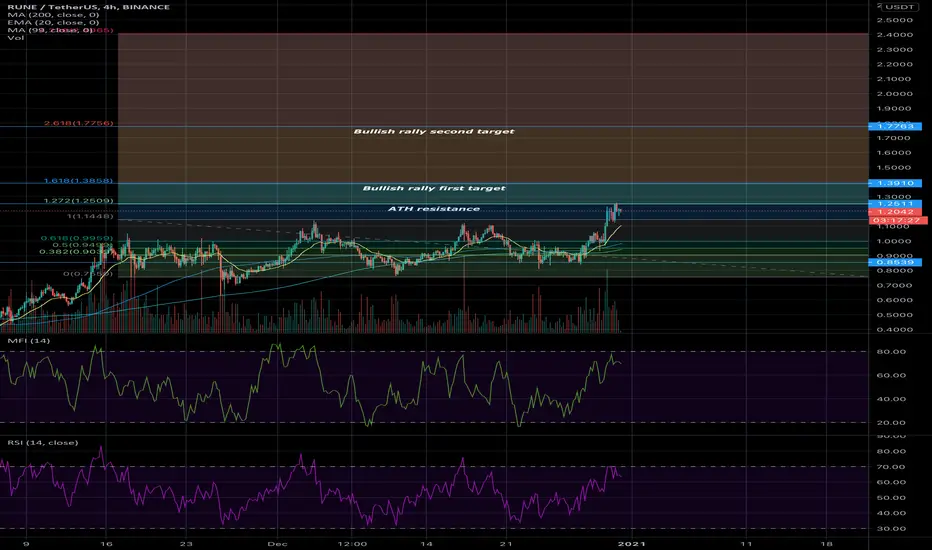Select the MA (200, close, 0) indicator label
This screenshot has height=550, width=932.
point(53,15)
